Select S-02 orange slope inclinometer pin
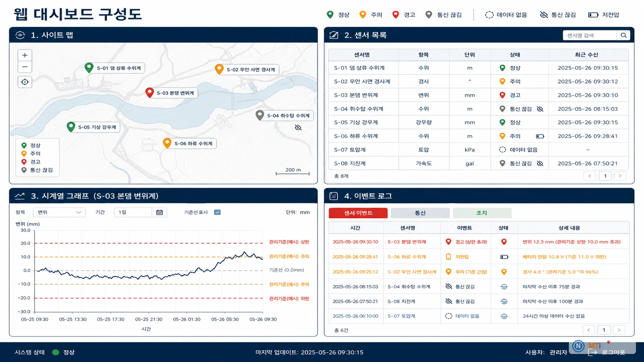Viewport: 644px width, 362px height. [219, 69]
